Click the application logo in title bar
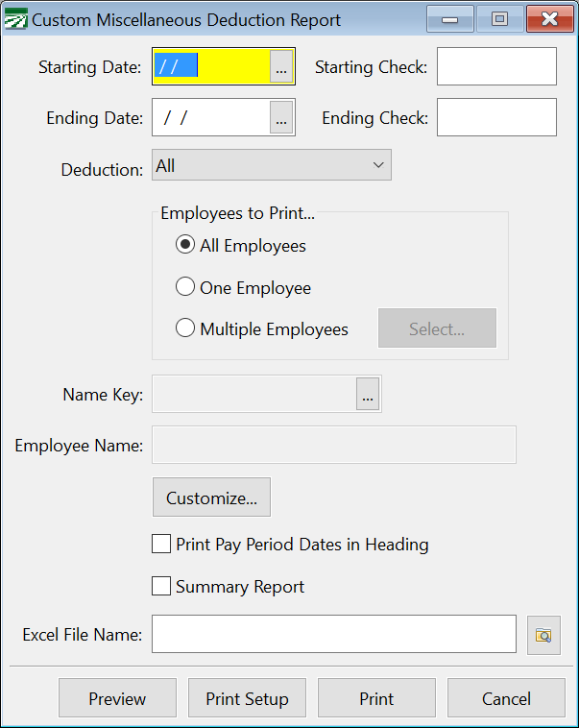579x728 pixels. point(15,19)
